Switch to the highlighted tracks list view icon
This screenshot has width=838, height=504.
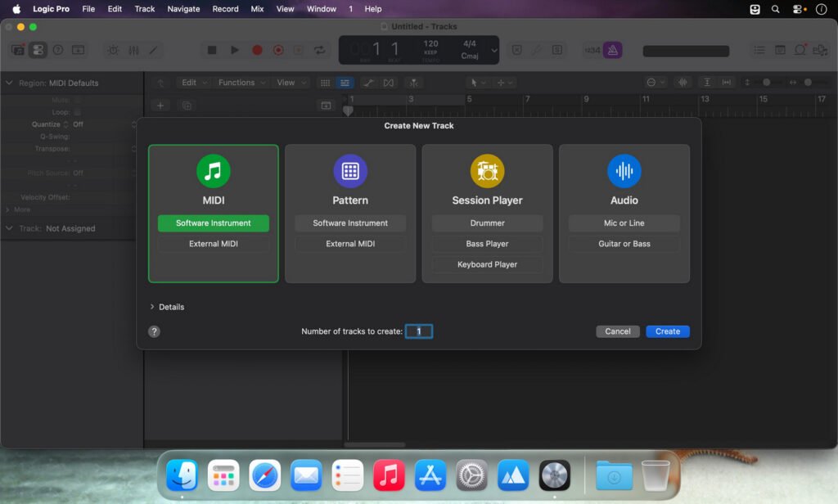pyautogui.click(x=345, y=83)
